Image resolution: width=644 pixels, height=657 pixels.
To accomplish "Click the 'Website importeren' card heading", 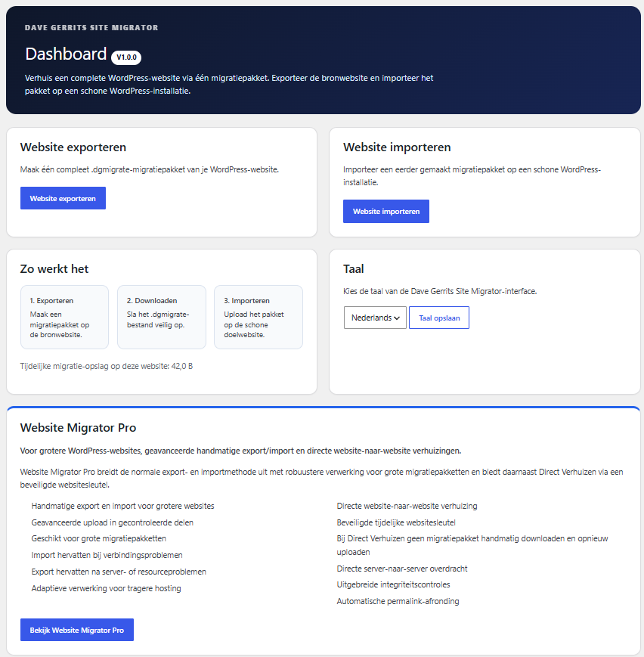I will pos(397,147).
